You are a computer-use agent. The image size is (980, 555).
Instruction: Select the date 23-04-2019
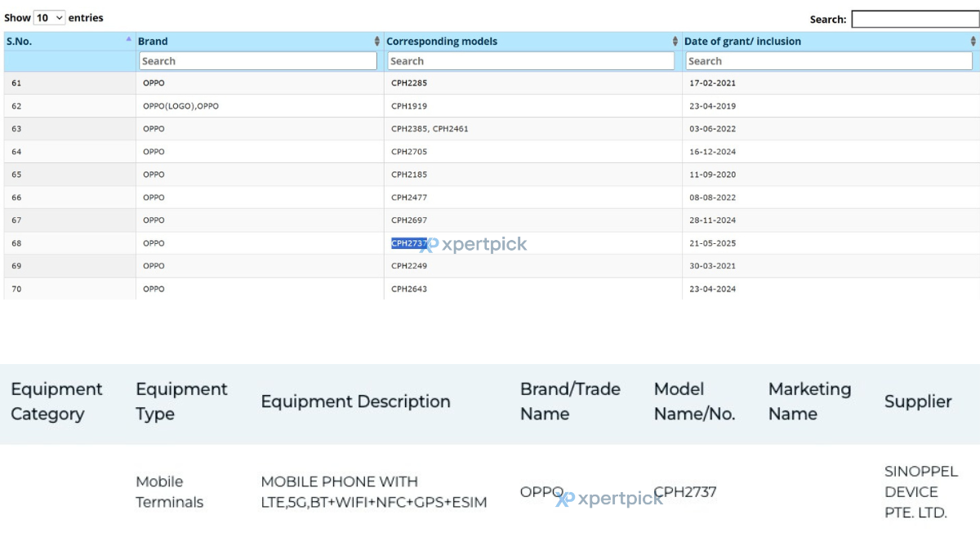[x=712, y=106]
